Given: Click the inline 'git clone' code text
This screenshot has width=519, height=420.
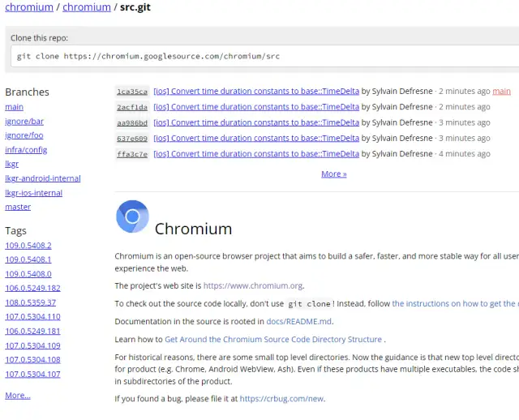Looking at the screenshot, I should tap(309, 304).
